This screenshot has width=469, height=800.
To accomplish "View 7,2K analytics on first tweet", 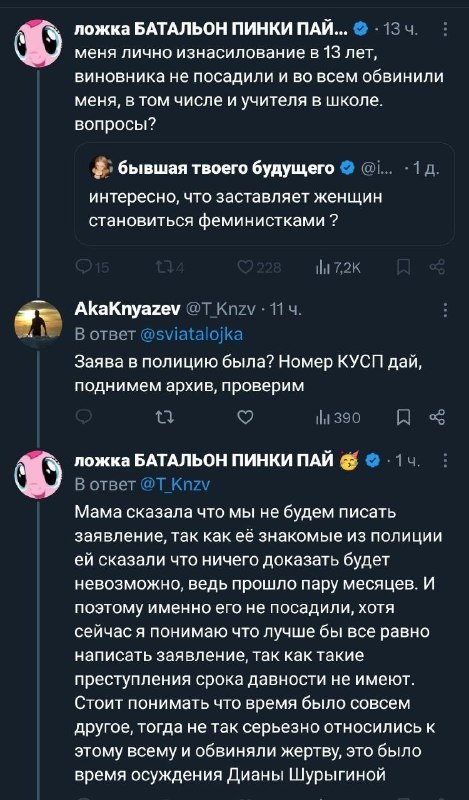I will pos(339,267).
